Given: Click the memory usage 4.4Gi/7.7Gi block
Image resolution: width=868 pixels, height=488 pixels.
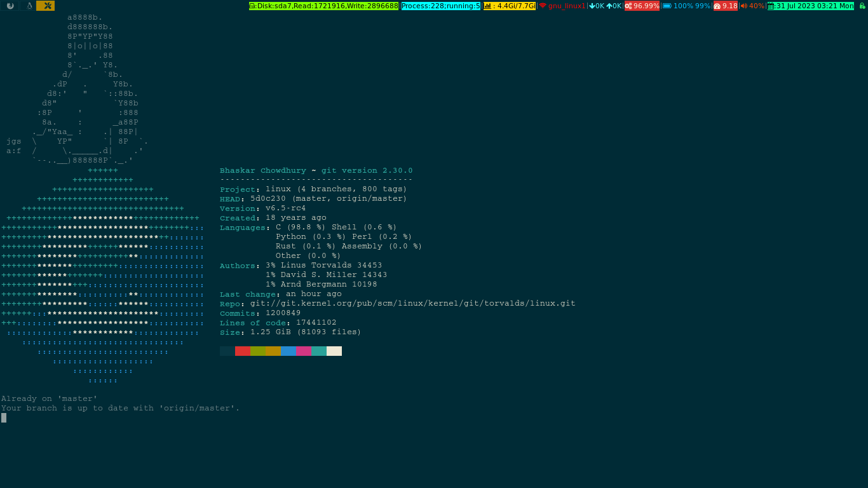Looking at the screenshot, I should tap(510, 6).
